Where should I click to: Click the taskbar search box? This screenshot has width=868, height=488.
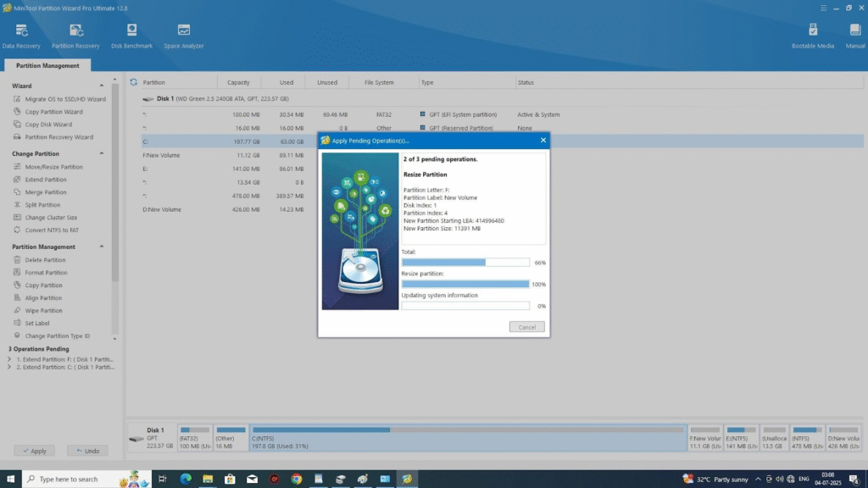point(86,480)
